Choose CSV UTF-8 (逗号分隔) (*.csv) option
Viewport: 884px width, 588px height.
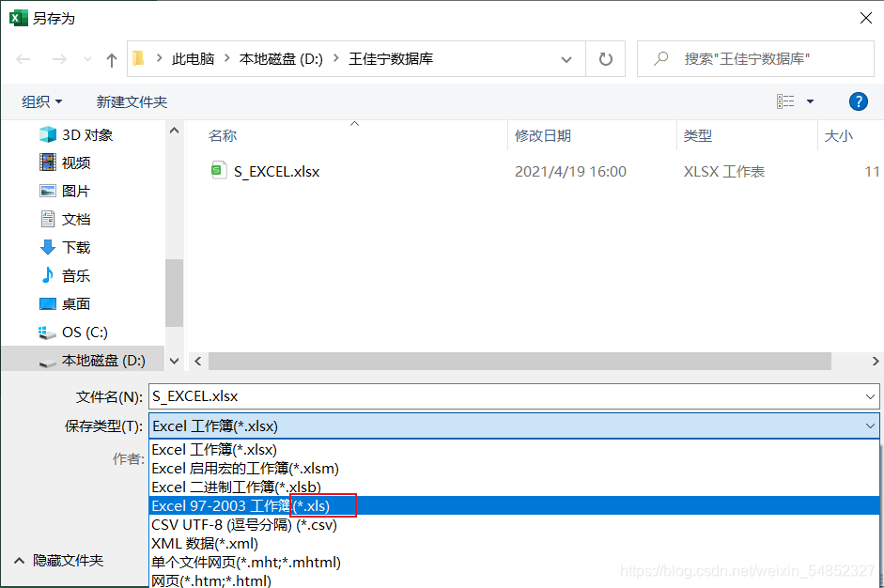point(514,524)
